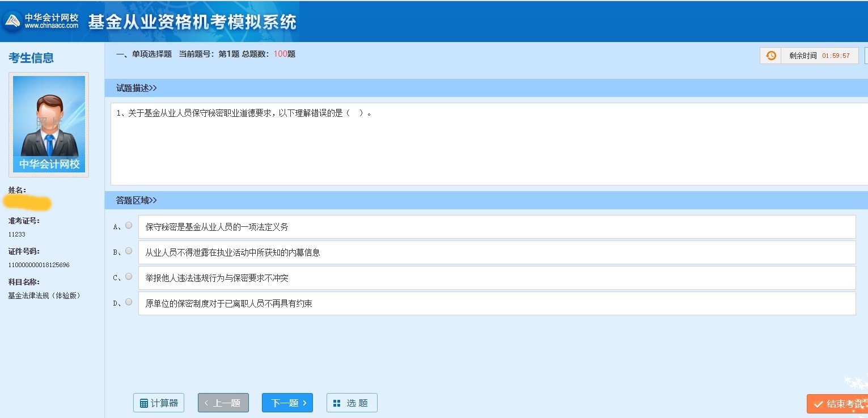Click the grid icon on 选题 button
The image size is (868, 418).
pyautogui.click(x=337, y=403)
